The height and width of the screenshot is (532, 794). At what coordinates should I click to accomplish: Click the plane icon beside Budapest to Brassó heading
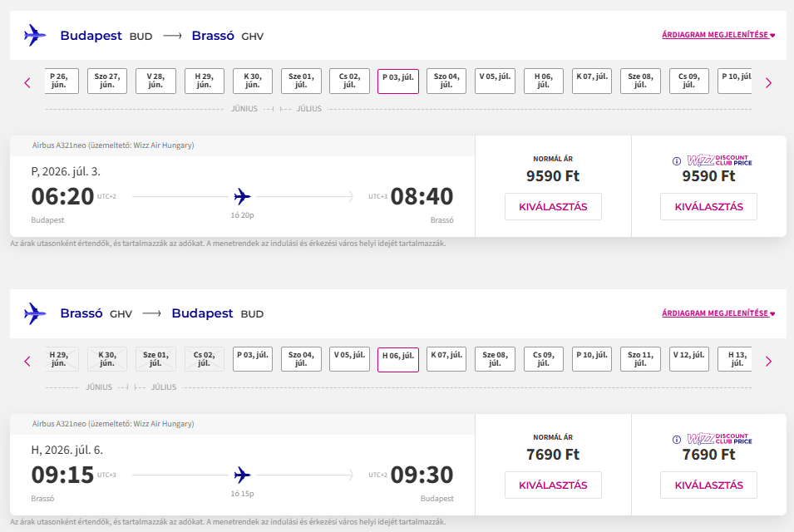click(35, 36)
